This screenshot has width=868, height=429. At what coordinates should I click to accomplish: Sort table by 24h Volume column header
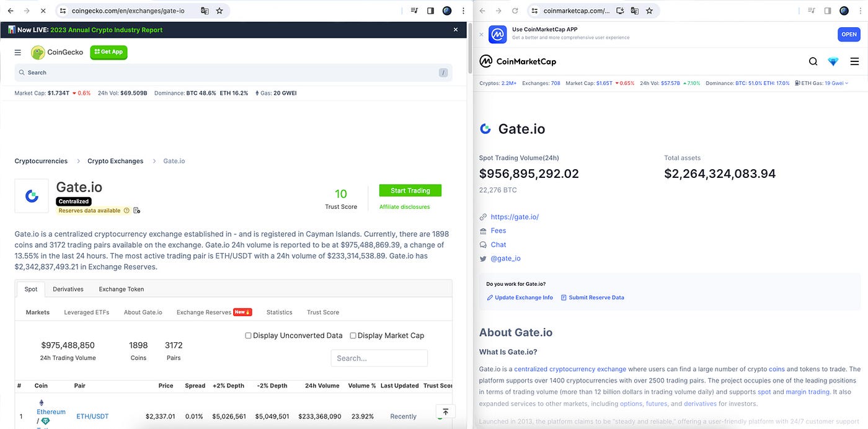point(322,386)
